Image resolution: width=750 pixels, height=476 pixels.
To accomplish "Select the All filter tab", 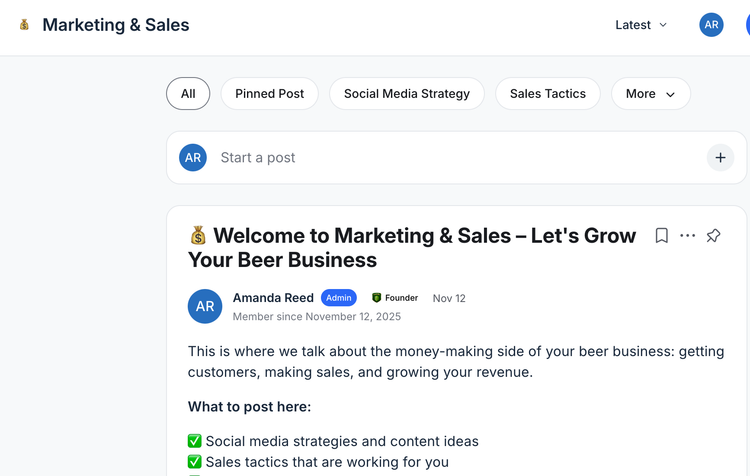I will (x=188, y=94).
